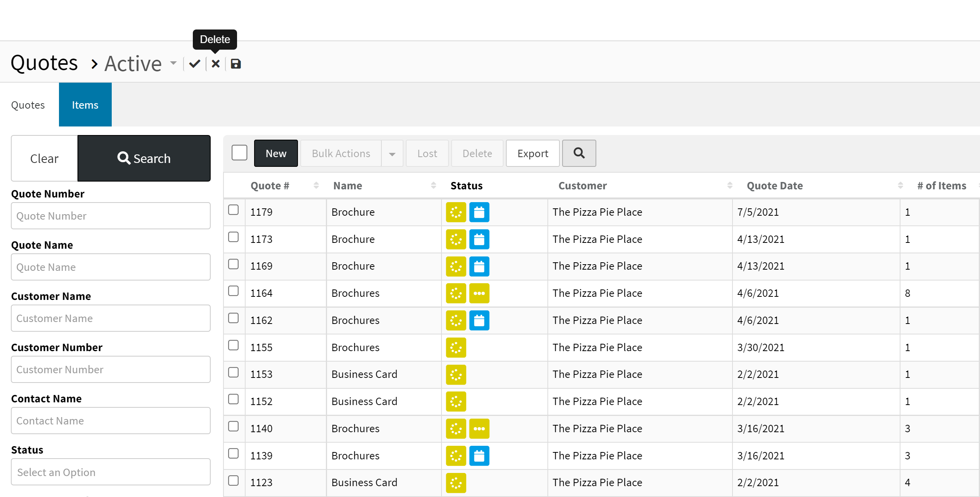Check the box for quote 1173

point(233,237)
